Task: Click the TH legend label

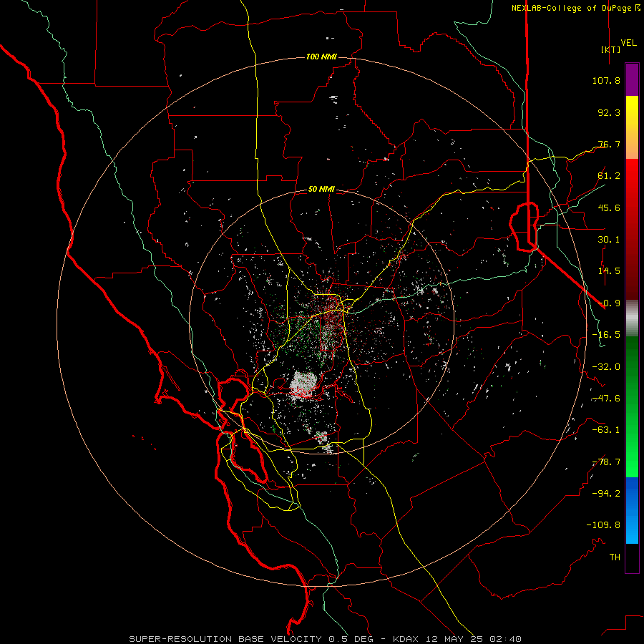Action: coord(615,557)
